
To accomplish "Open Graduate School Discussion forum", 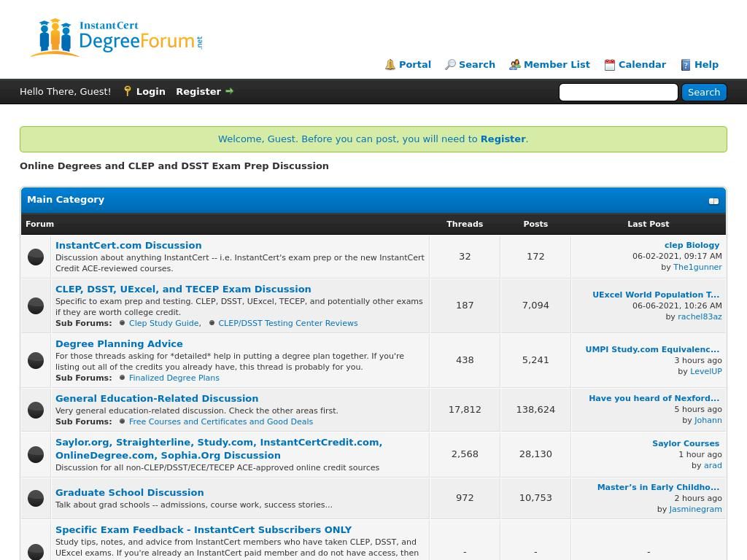I will [x=130, y=492].
